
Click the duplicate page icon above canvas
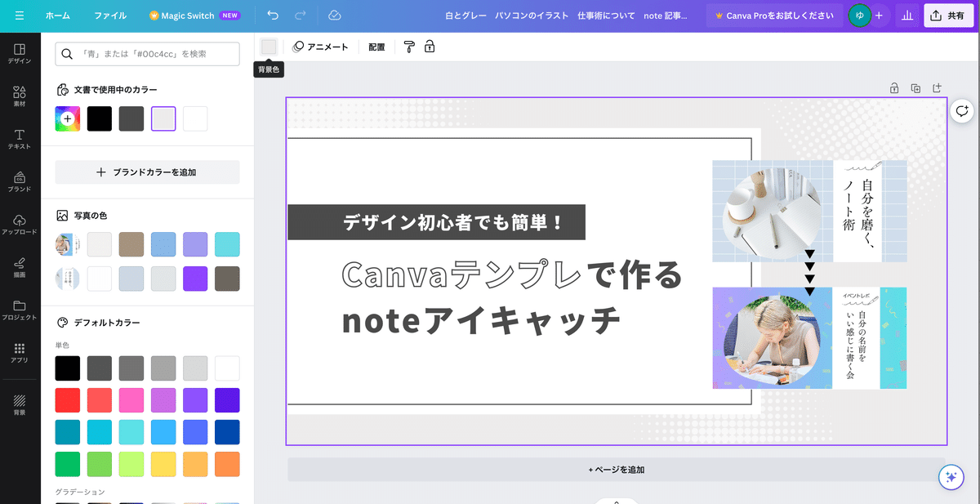coord(915,88)
